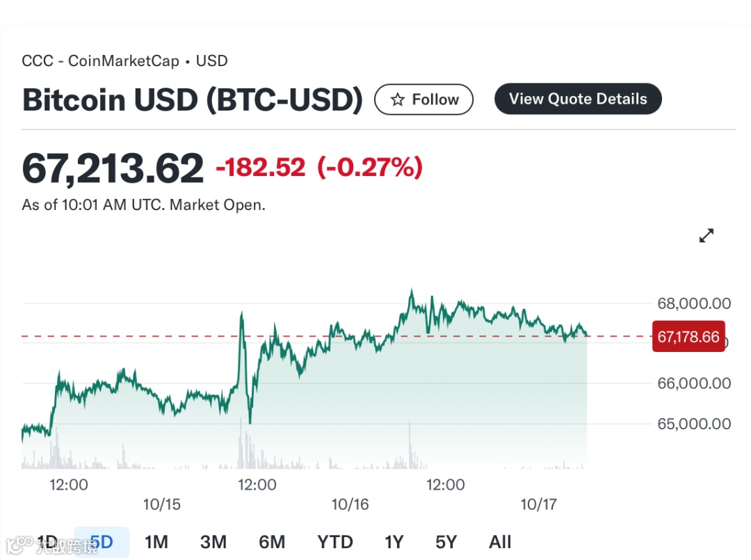Switch chart to 3M range

tap(213, 541)
